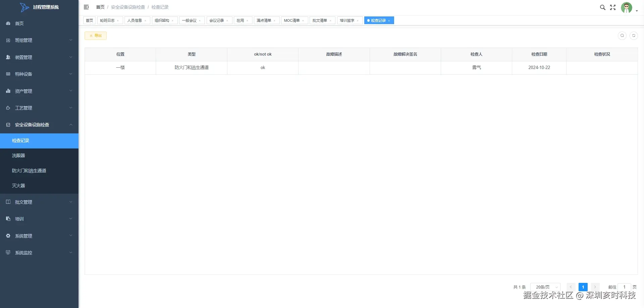This screenshot has width=644, height=308.
Task: Click the monitor icon beside 系统监控
Action: (x=8, y=253)
